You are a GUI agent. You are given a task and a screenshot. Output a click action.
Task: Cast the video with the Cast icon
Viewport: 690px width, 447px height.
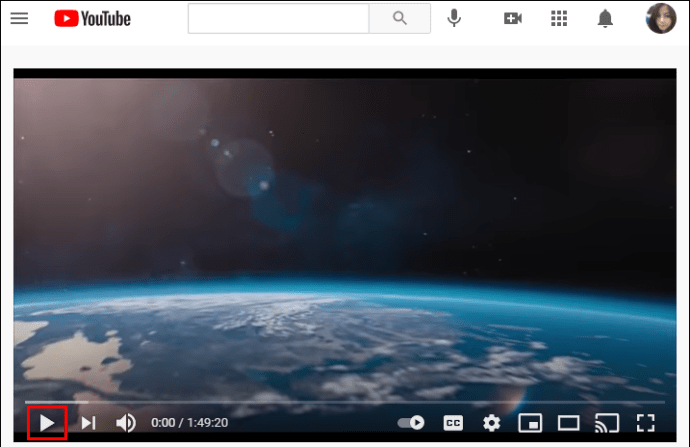pyautogui.click(x=607, y=423)
